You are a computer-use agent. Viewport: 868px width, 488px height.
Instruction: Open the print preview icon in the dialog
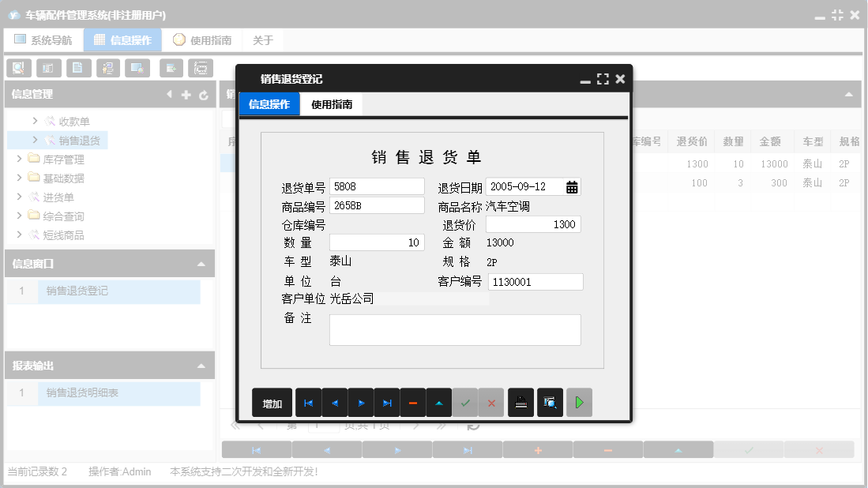[550, 402]
